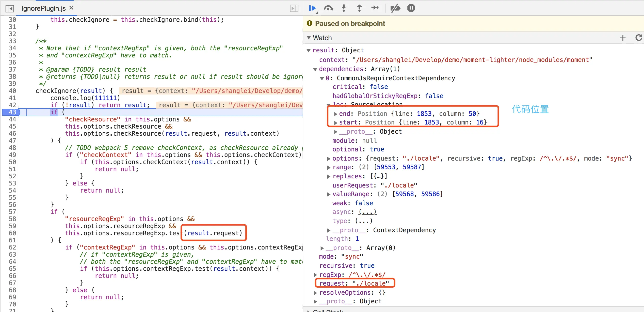Step over next function call
This screenshot has height=312, width=644.
[328, 8]
